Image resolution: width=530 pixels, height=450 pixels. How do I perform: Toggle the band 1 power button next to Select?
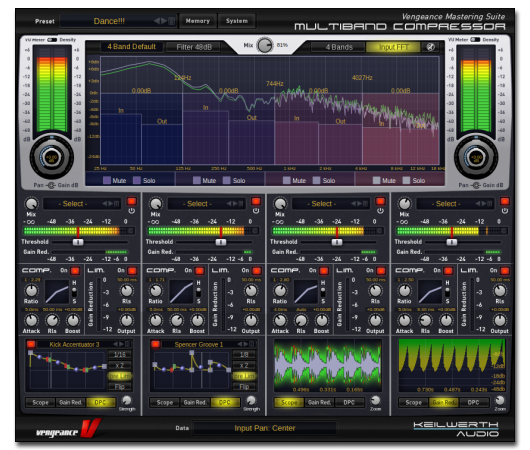tap(131, 202)
